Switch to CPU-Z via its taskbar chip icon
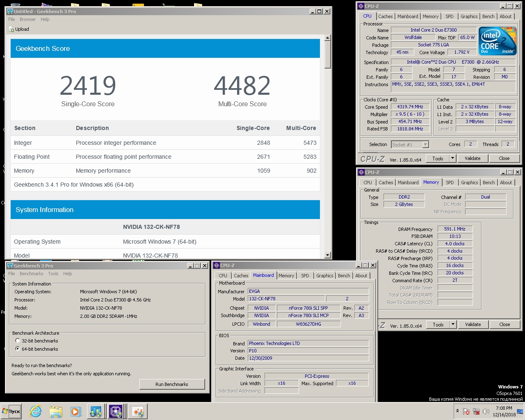525x420 pixels. (x=116, y=411)
